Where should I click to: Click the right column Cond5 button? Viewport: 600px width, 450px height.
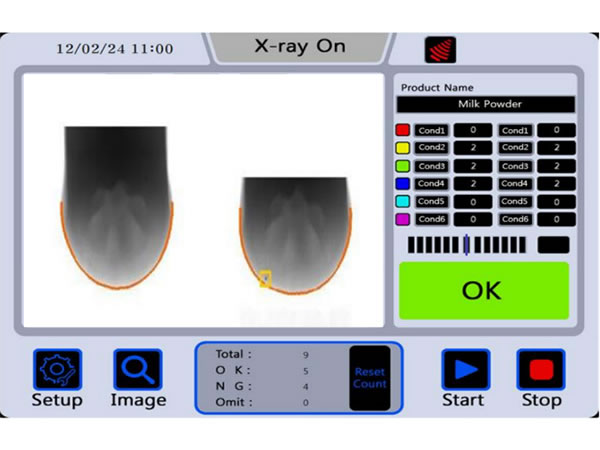click(x=515, y=201)
